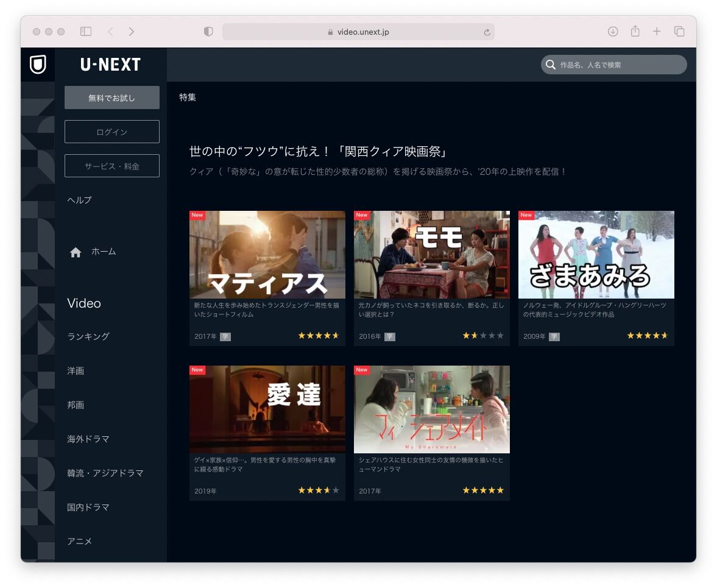Select the アニメ category
This screenshot has height=588, width=717.
80,541
